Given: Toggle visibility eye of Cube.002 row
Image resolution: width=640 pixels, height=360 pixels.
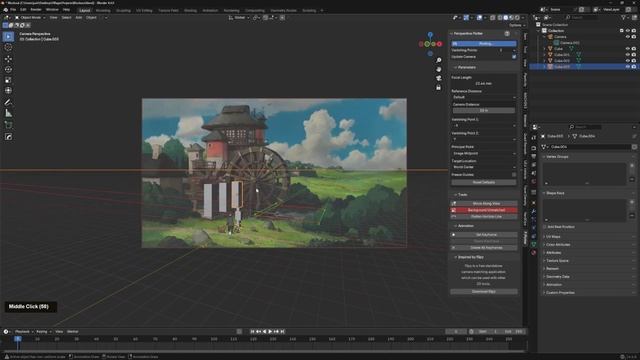Looking at the screenshot, I should coord(627,61).
